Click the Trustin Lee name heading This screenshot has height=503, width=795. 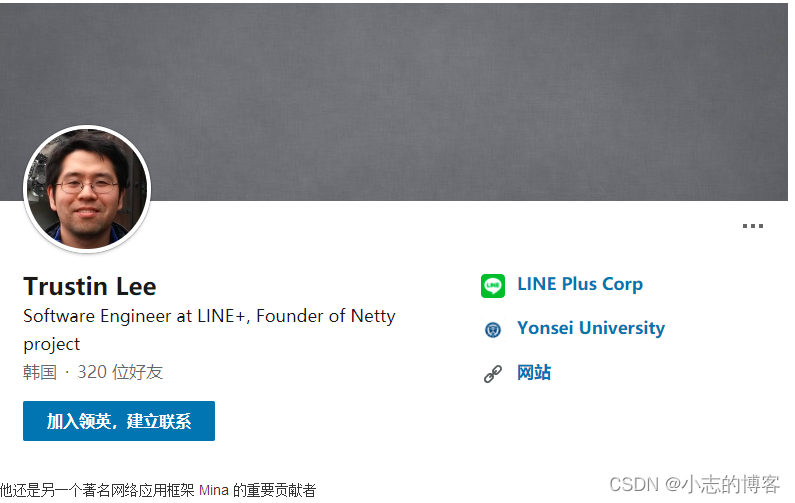click(x=90, y=287)
